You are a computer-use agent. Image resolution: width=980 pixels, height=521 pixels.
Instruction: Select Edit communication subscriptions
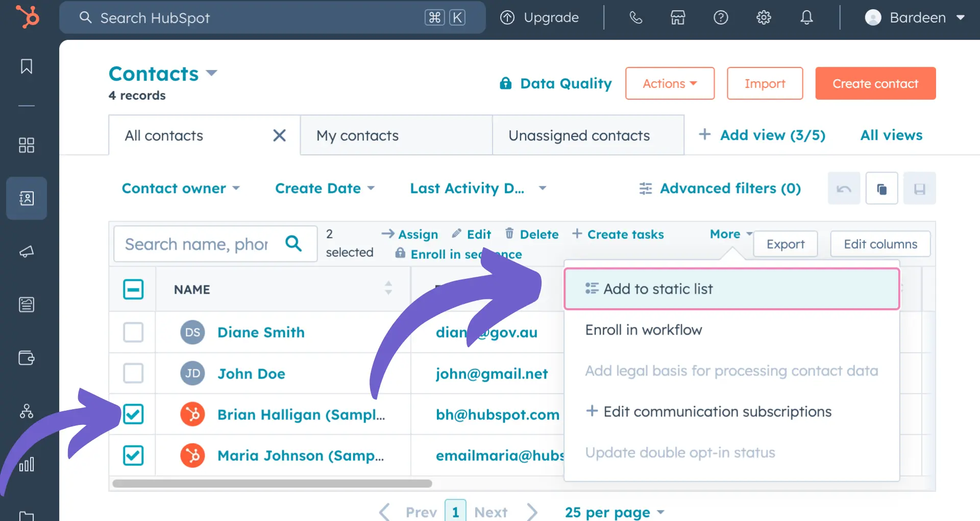pos(731,411)
